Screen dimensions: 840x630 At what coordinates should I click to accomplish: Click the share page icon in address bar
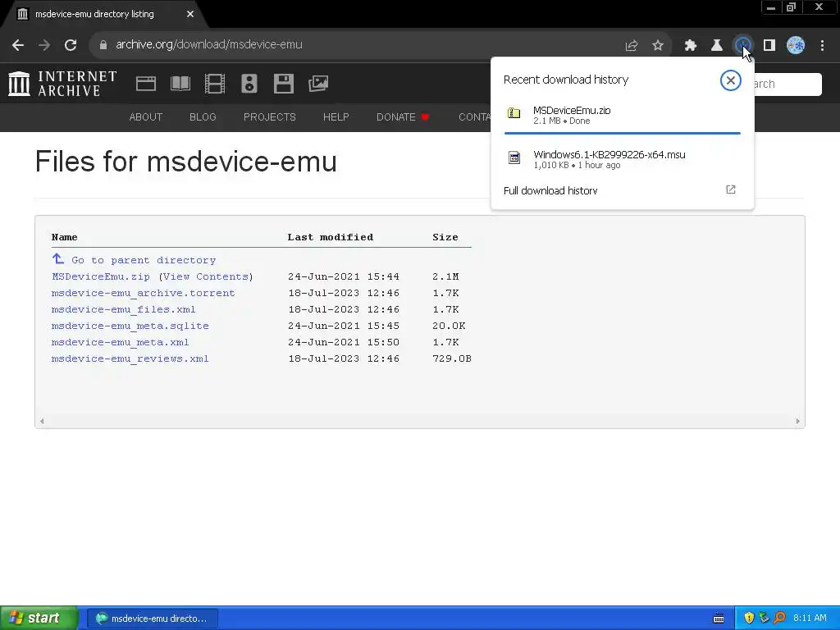(632, 46)
